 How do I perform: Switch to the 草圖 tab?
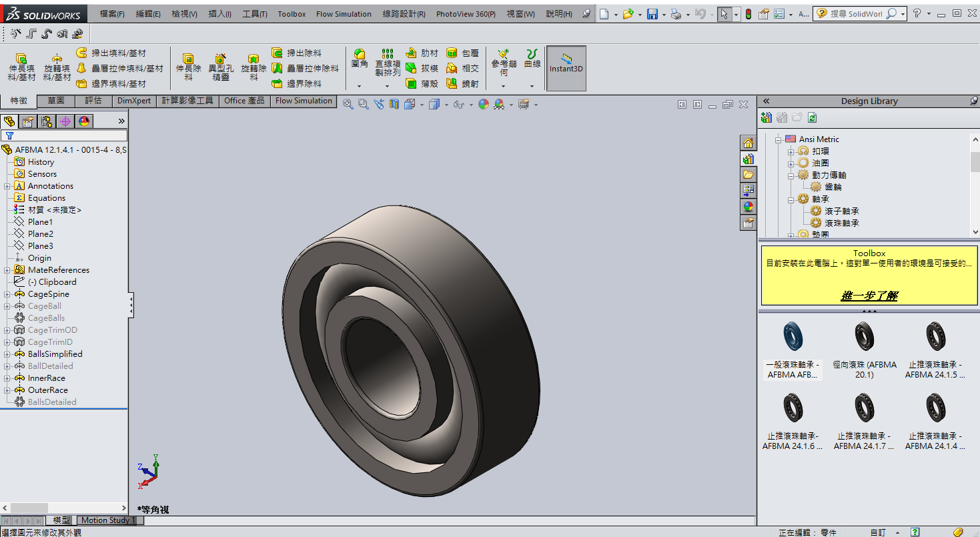(x=56, y=101)
